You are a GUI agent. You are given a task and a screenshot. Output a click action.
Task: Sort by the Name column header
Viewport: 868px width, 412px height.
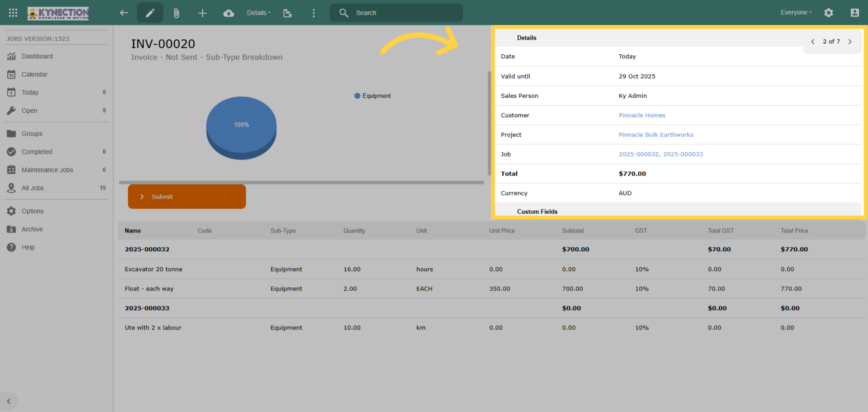click(133, 231)
